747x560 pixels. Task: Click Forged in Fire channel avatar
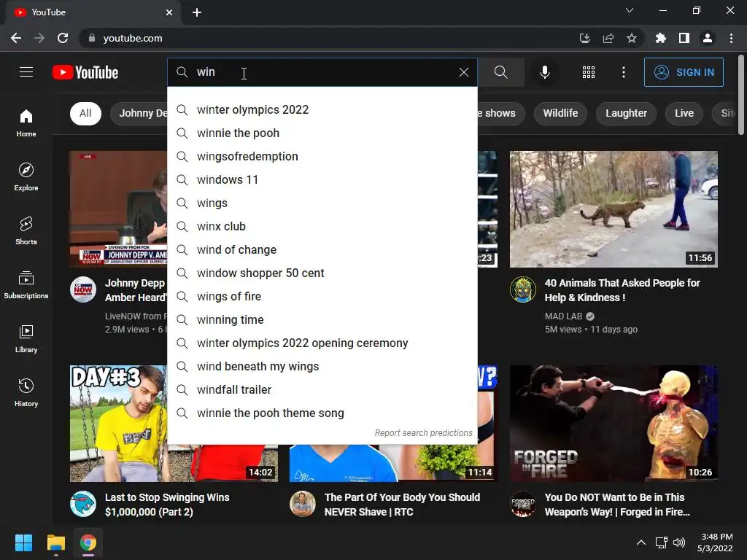[523, 504]
